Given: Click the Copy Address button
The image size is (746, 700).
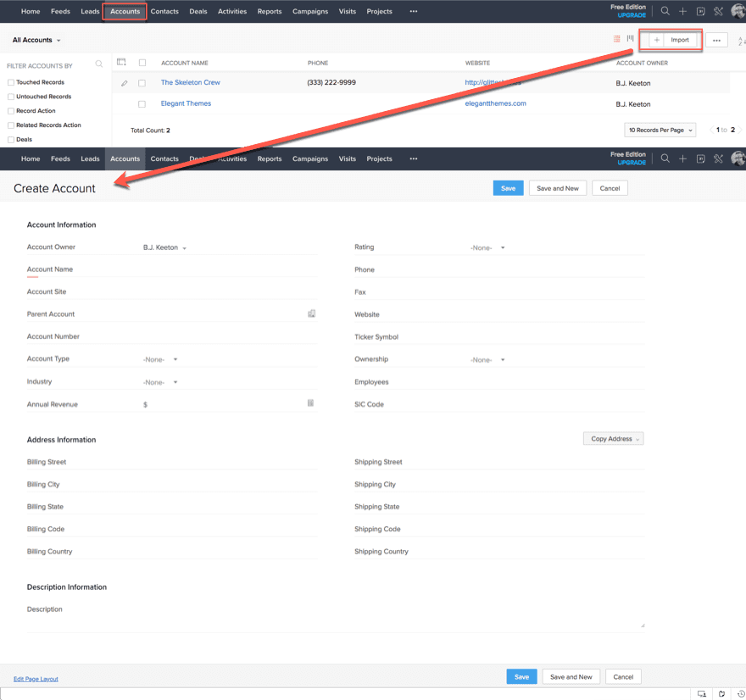Looking at the screenshot, I should click(612, 438).
